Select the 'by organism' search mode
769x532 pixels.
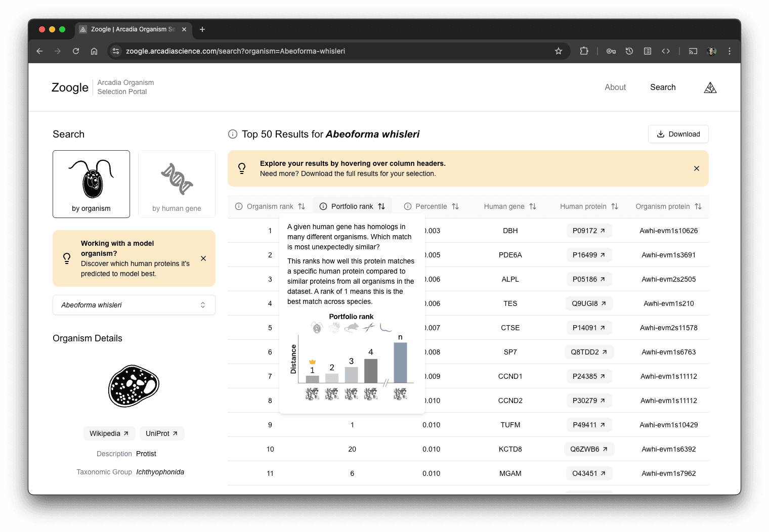(x=91, y=184)
